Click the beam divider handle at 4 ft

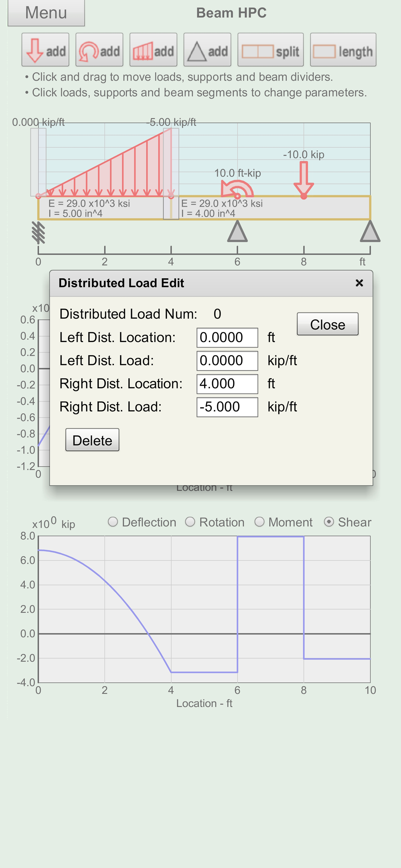pyautogui.click(x=171, y=208)
